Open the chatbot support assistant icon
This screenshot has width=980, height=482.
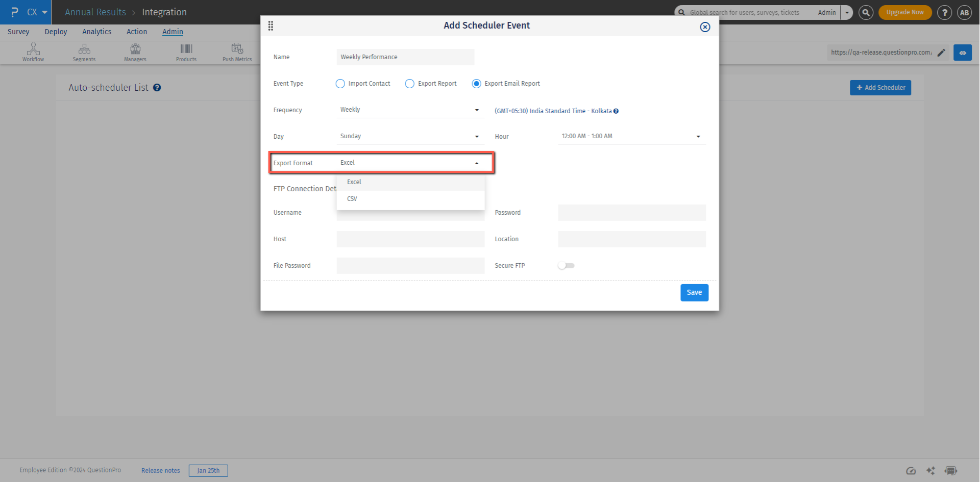click(951, 470)
